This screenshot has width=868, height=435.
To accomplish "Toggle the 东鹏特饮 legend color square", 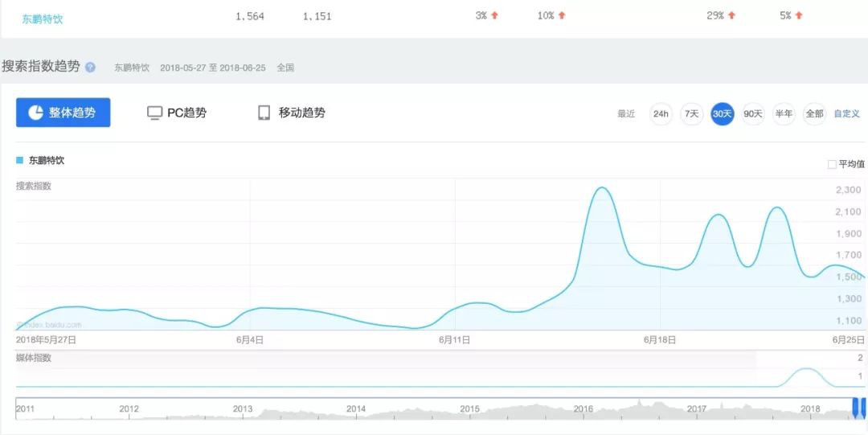I will [x=20, y=160].
